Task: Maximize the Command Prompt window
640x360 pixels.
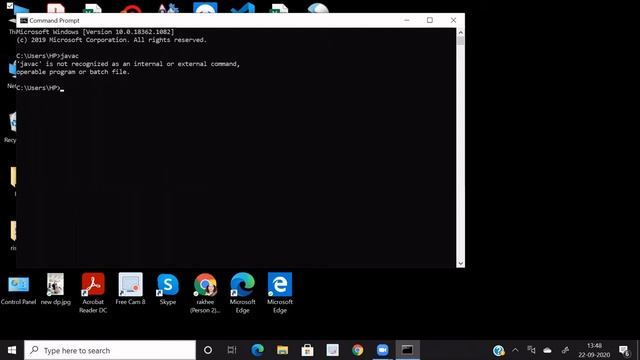Action: [430, 20]
